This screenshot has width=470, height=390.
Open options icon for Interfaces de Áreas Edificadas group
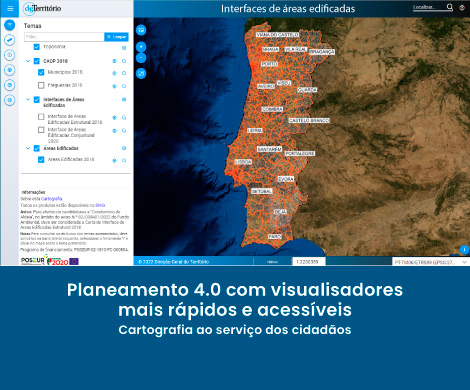pos(124,99)
